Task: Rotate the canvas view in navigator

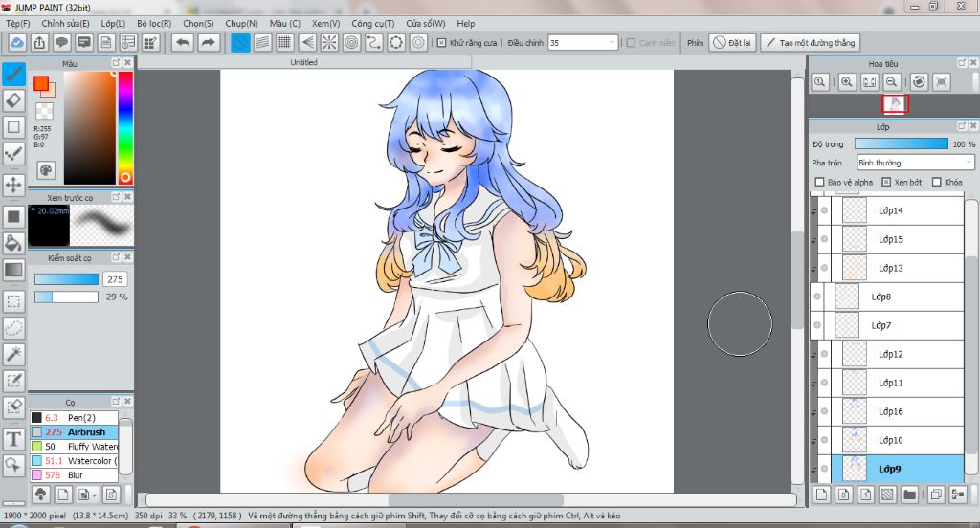Action: [x=919, y=82]
